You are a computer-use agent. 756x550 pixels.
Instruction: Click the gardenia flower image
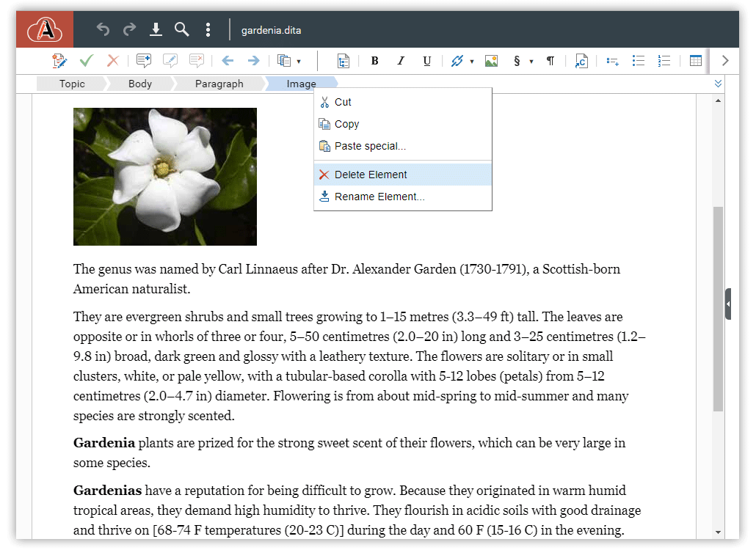(x=165, y=177)
